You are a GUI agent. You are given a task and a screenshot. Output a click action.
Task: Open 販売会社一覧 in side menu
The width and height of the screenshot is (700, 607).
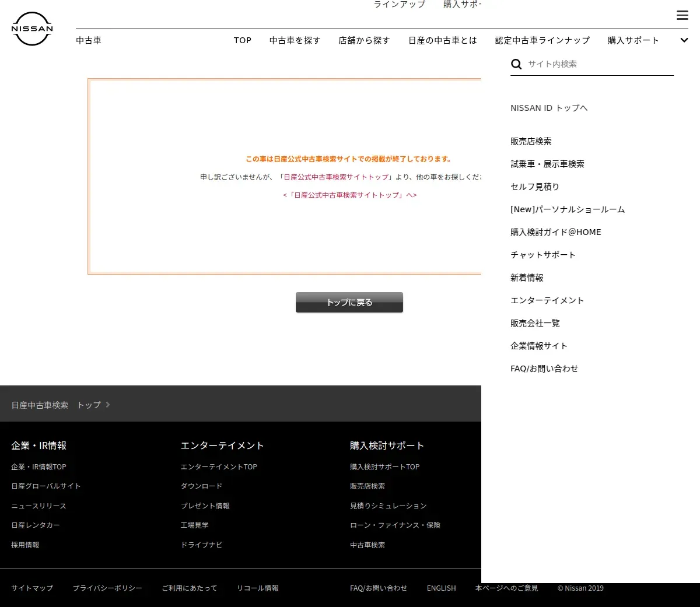point(535,323)
